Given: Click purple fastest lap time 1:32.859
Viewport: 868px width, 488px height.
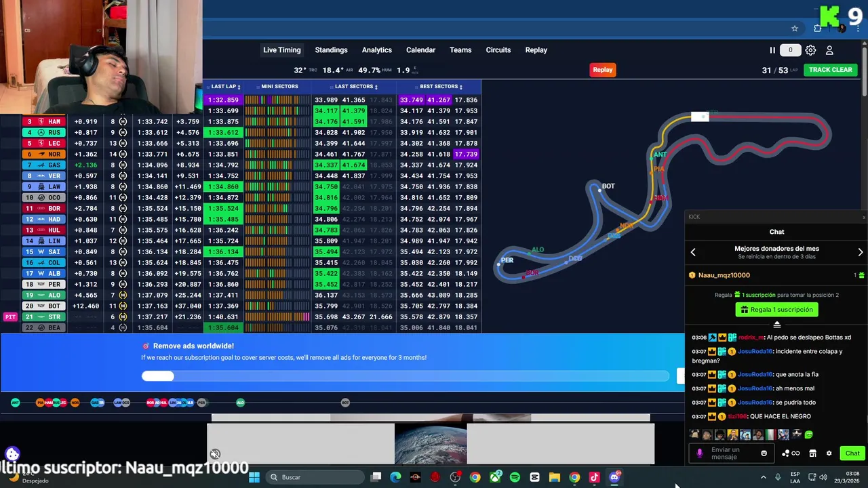Looking at the screenshot, I should tap(223, 100).
